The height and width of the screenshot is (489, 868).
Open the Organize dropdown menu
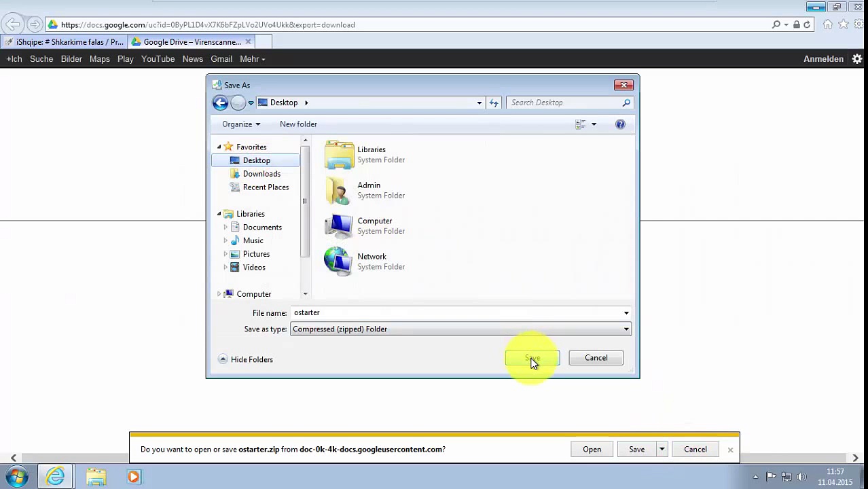[x=241, y=124]
